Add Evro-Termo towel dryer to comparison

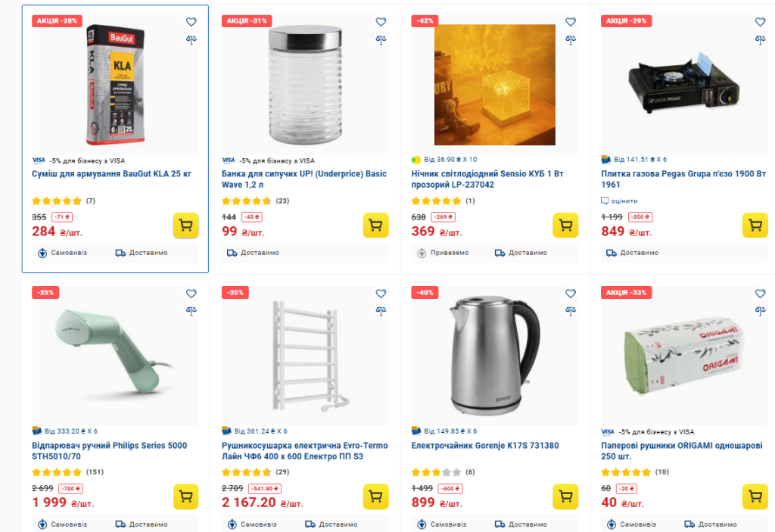[x=381, y=310]
